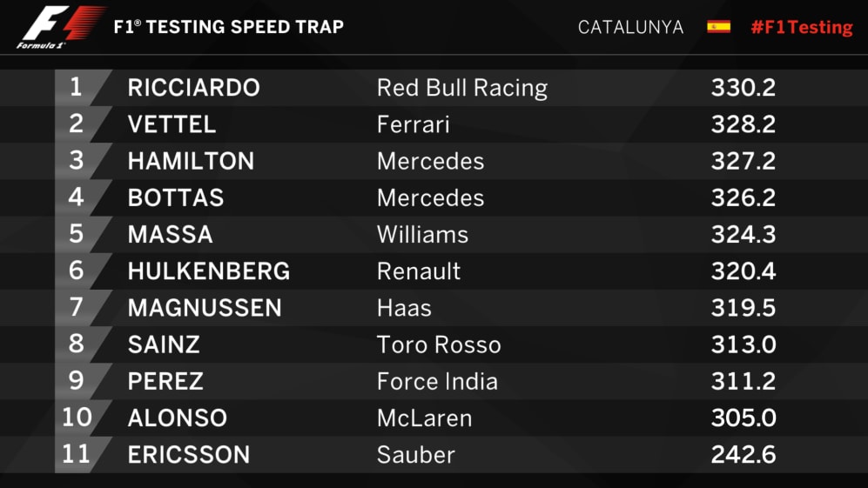Select the Renault team entry
The height and width of the screenshot is (488, 868).
(418, 271)
